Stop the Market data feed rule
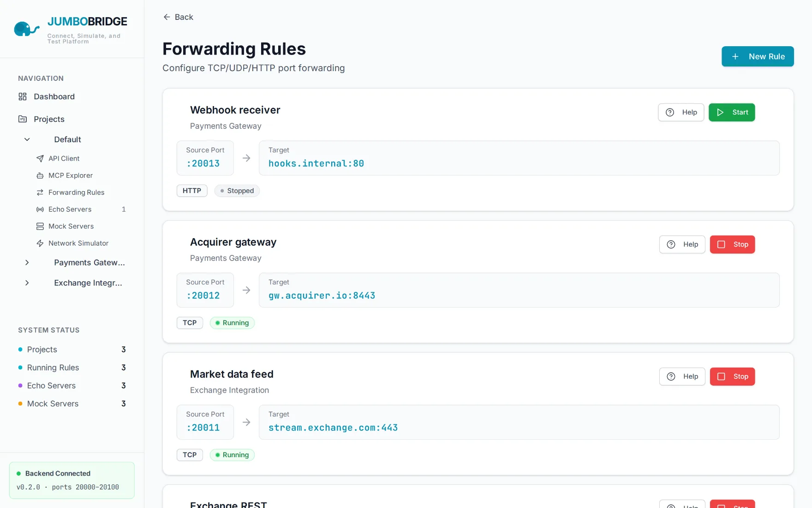The height and width of the screenshot is (508, 812). [x=733, y=376]
